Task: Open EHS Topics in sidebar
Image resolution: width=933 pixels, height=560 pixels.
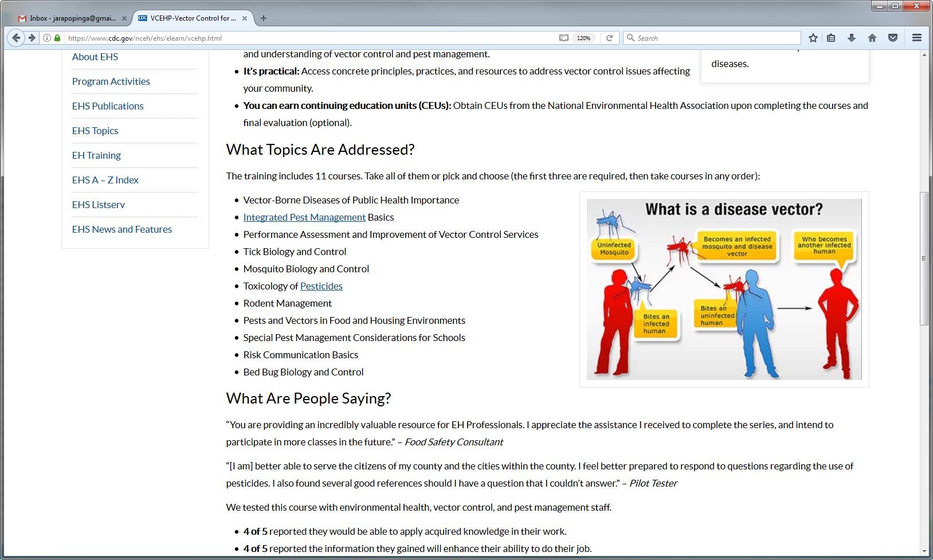Action: [x=95, y=131]
